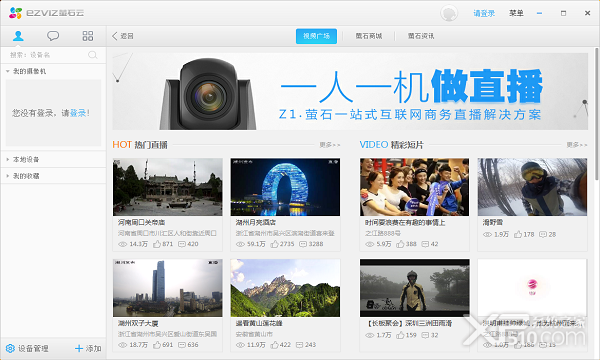Minimize the EZVIZ window

(x=539, y=13)
